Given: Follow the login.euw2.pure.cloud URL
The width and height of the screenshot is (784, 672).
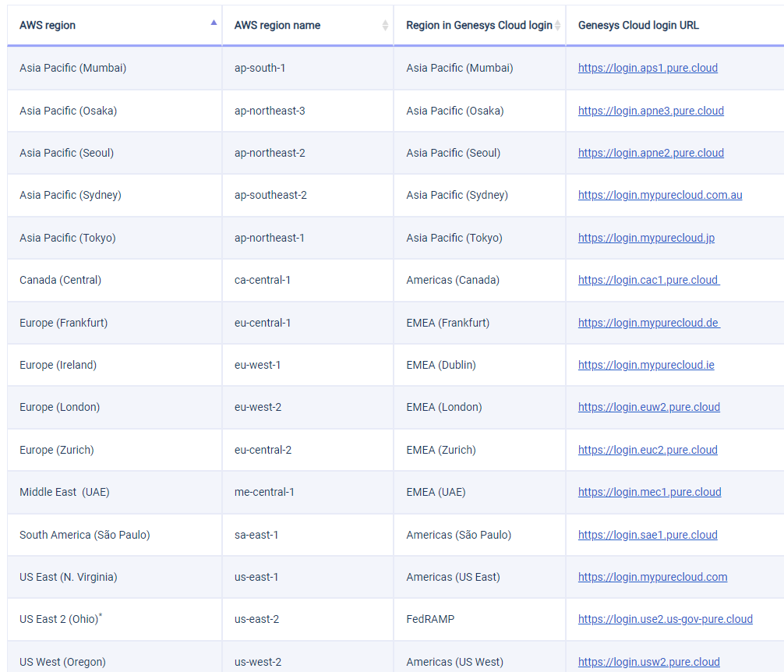Looking at the screenshot, I should [648, 407].
